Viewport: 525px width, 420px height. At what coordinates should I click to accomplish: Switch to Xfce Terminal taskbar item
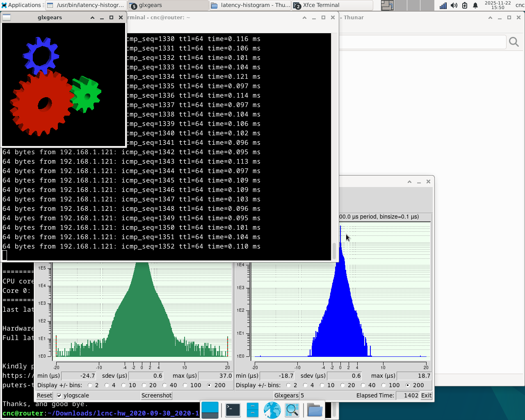[x=332, y=5]
